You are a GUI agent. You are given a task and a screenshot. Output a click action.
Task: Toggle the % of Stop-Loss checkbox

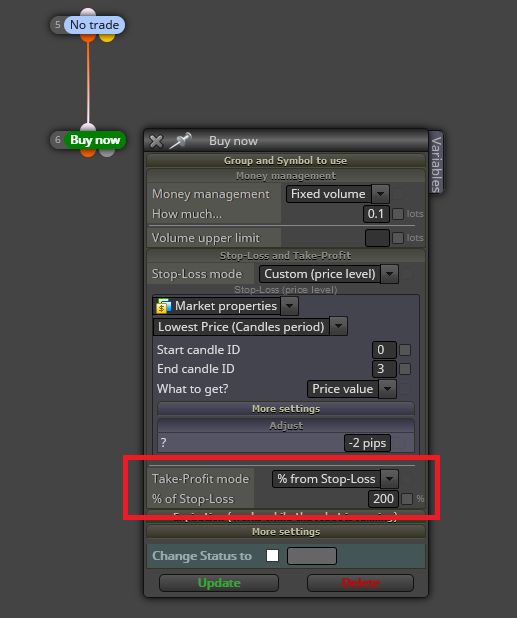click(407, 499)
